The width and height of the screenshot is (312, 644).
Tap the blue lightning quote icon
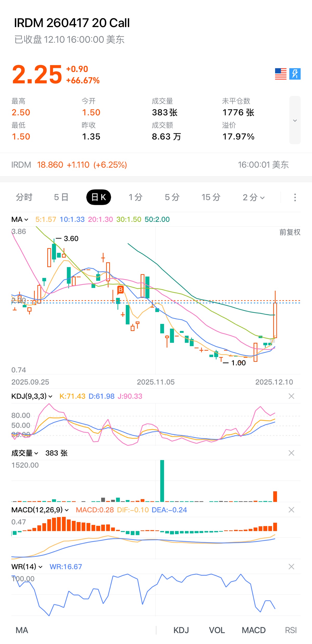295,74
